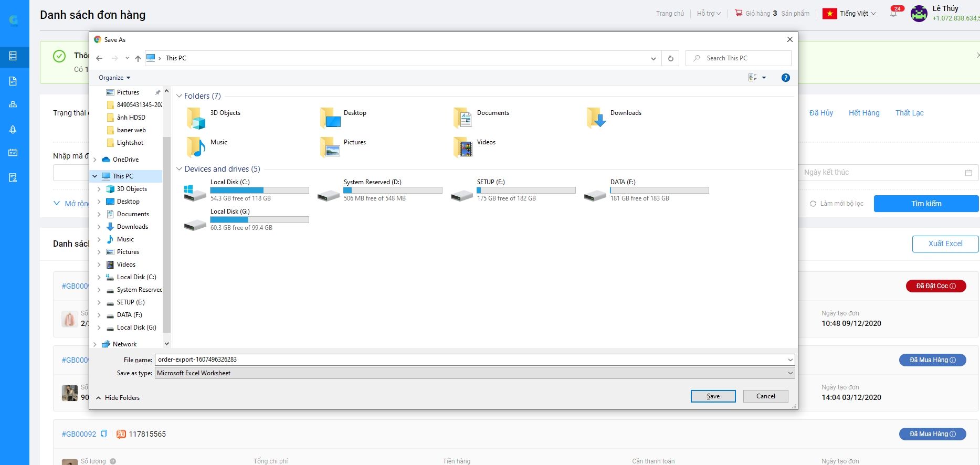This screenshot has width=980, height=465.
Task: Select Network in the navigation tree
Action: click(x=124, y=344)
